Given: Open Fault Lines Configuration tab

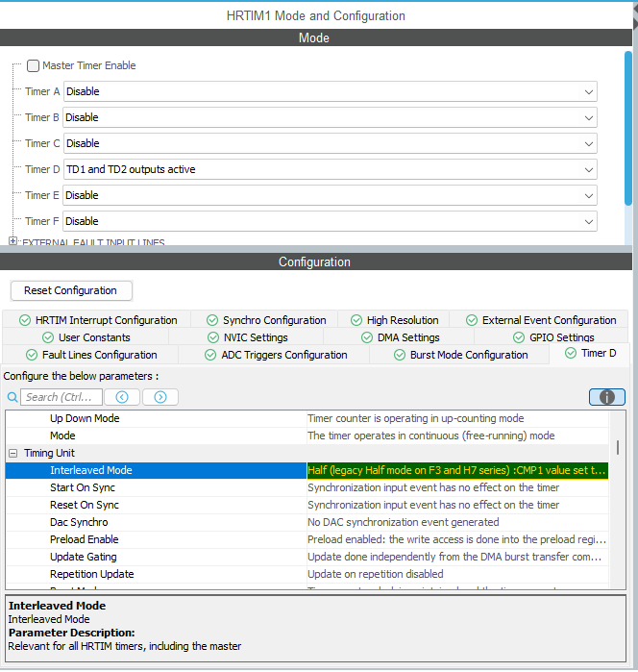Looking at the screenshot, I should point(91,355).
